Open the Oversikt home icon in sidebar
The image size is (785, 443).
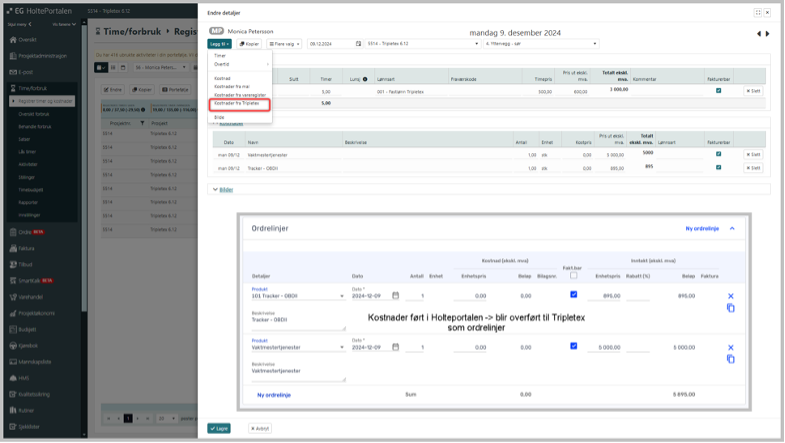click(x=13, y=41)
